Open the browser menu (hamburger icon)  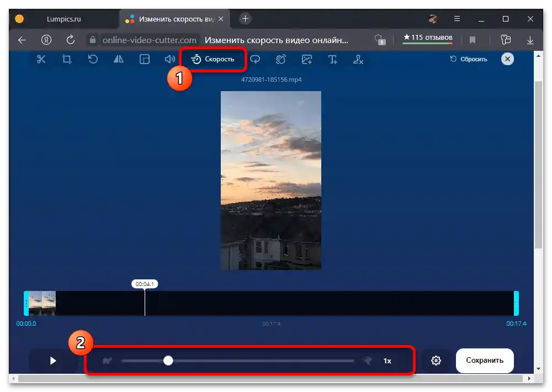(457, 18)
